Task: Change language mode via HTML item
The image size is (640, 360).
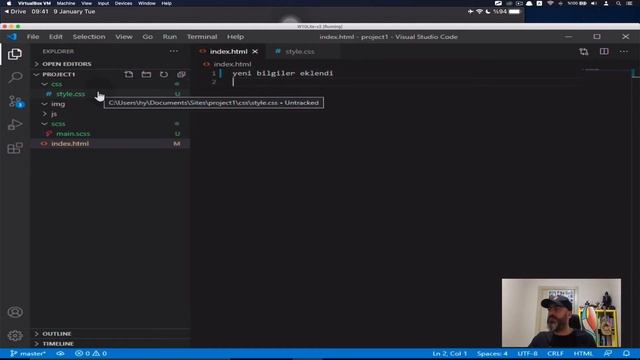Action: click(583, 353)
